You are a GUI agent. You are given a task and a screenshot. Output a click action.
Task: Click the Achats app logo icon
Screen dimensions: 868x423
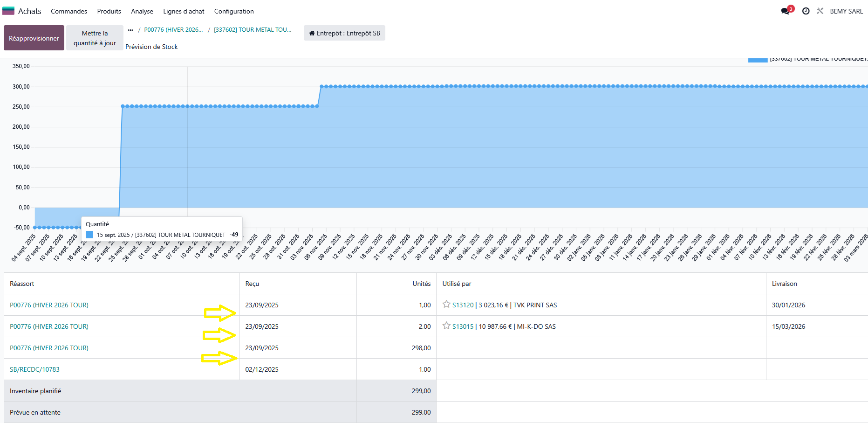(8, 11)
